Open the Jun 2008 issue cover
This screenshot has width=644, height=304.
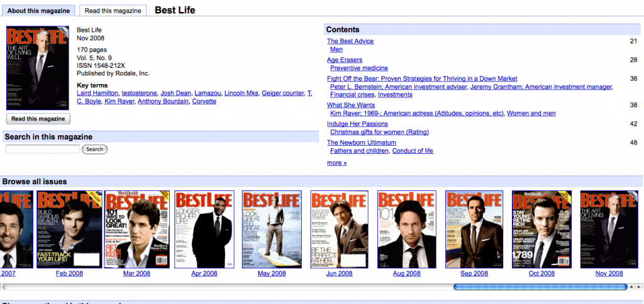pos(339,229)
